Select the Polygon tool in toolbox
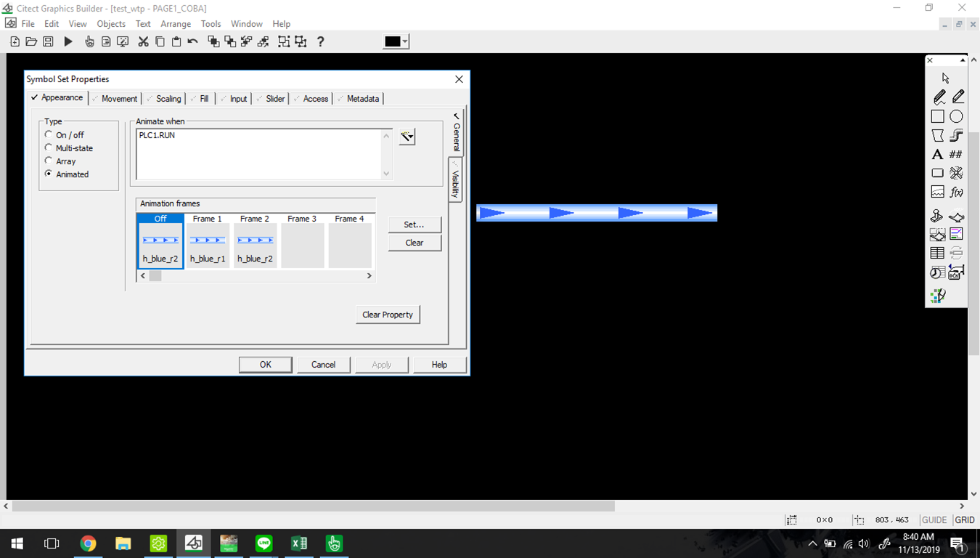980x558 pixels. tap(938, 135)
